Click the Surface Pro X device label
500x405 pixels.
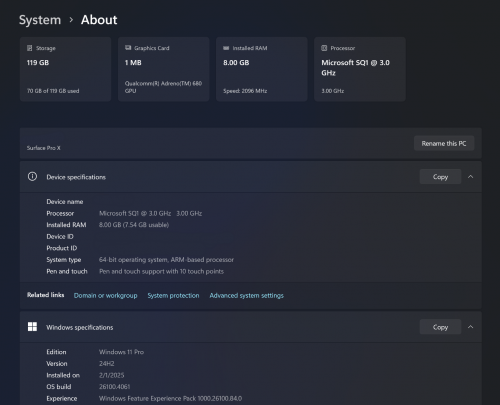(44, 148)
